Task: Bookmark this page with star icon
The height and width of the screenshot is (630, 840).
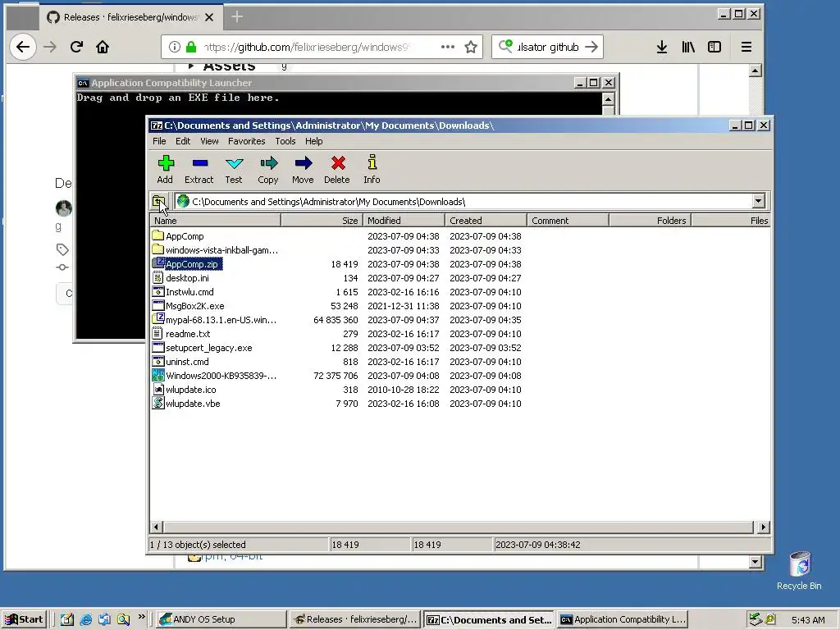Action: coord(471,47)
